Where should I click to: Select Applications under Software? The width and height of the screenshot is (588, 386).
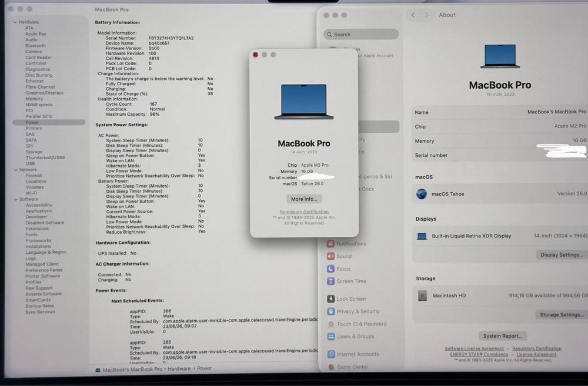(x=39, y=211)
